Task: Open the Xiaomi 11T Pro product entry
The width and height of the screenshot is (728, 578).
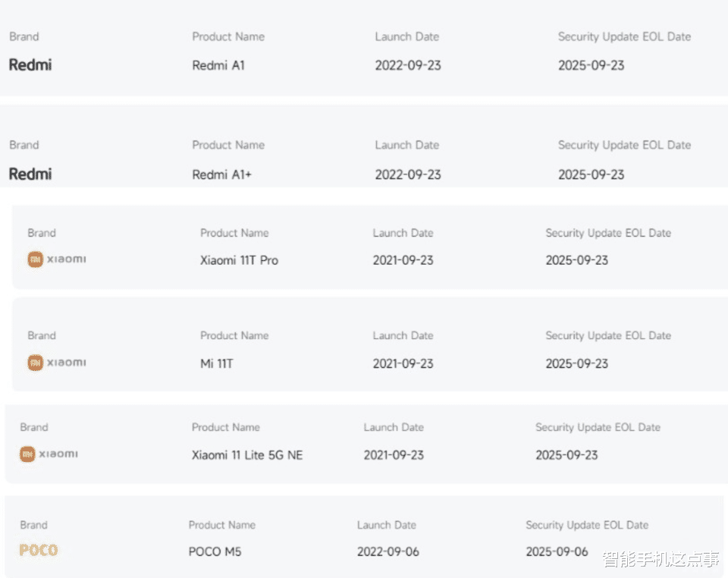Action: (239, 260)
